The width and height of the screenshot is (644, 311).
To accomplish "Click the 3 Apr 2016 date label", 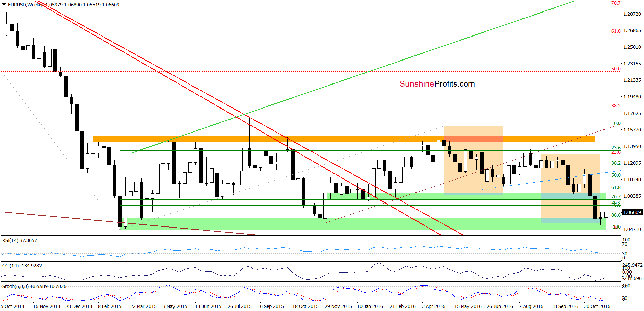I will click(433, 306).
